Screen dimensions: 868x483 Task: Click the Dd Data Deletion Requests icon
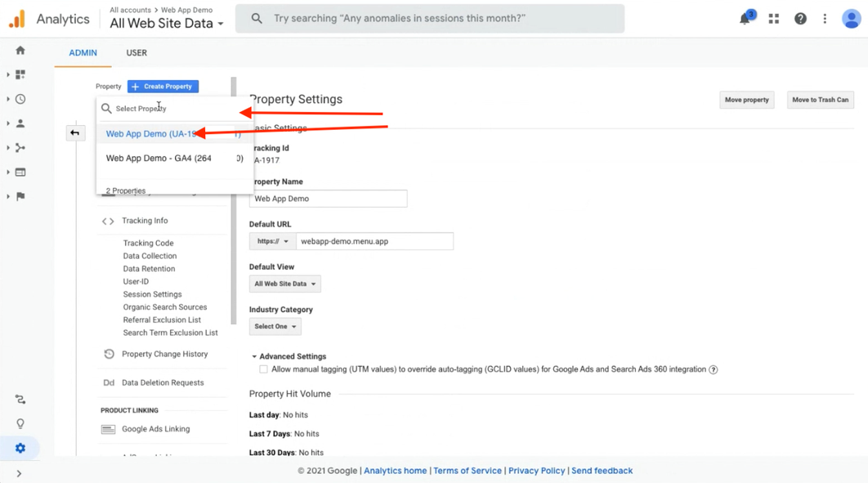pos(109,382)
